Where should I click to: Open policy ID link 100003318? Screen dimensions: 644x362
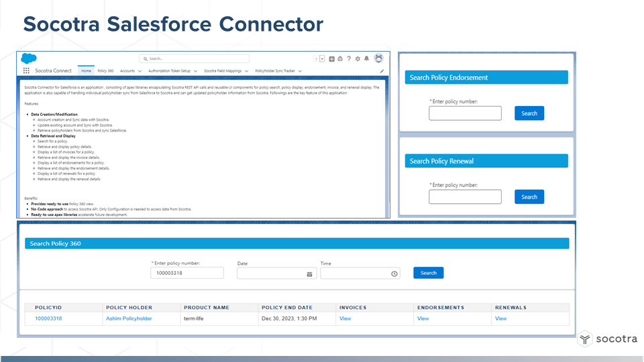click(x=48, y=318)
